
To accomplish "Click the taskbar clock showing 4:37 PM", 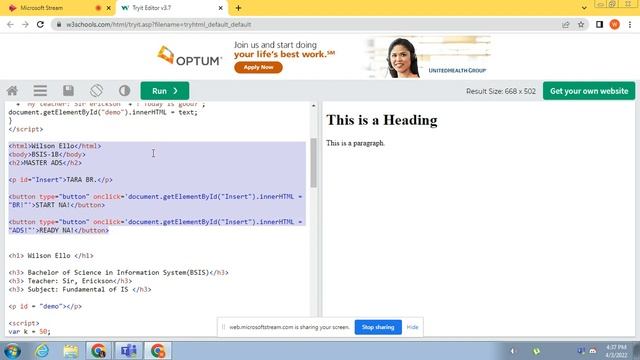I will point(616,351).
